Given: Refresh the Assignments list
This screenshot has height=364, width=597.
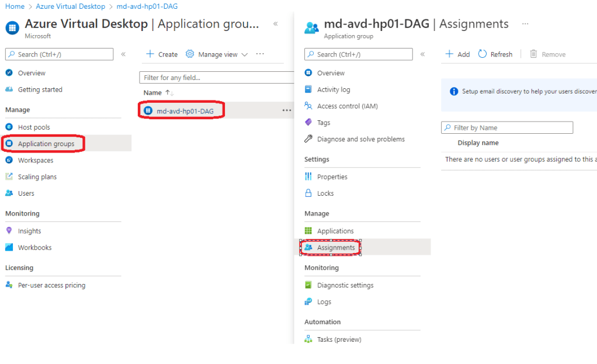Looking at the screenshot, I should pos(495,54).
